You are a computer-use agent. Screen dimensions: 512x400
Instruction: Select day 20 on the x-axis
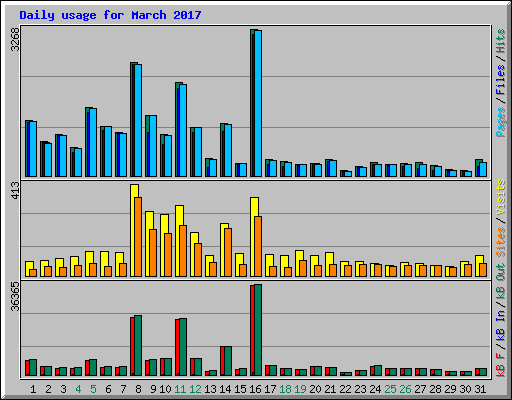tap(315, 389)
